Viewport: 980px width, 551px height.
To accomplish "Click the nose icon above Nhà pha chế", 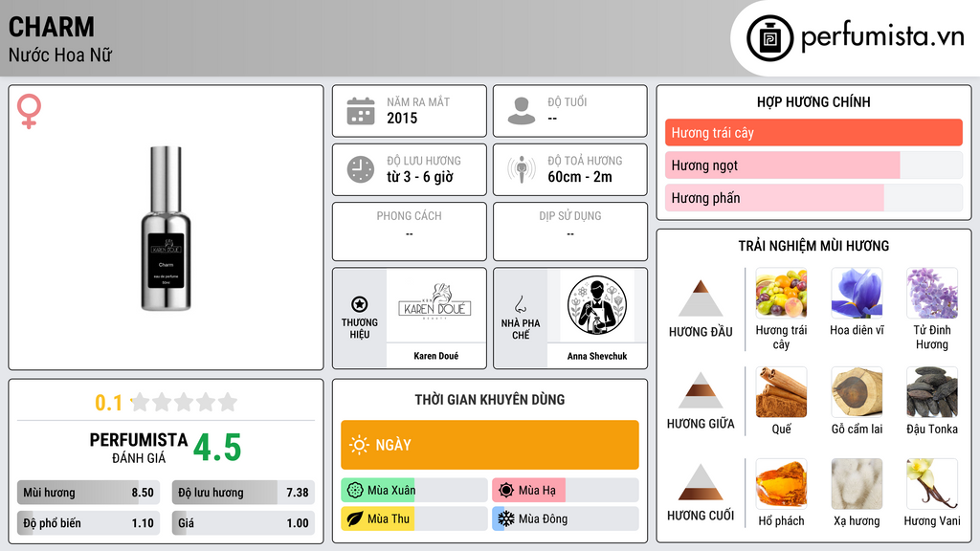I will 520,304.
